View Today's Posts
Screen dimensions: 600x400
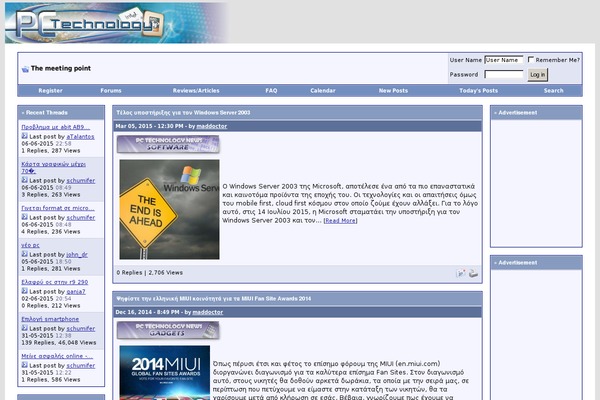pos(479,91)
